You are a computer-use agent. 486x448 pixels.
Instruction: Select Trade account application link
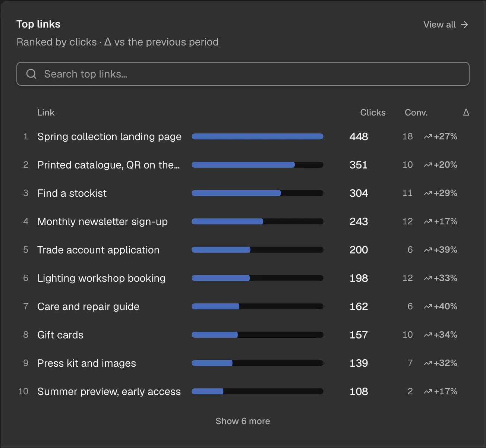click(98, 250)
